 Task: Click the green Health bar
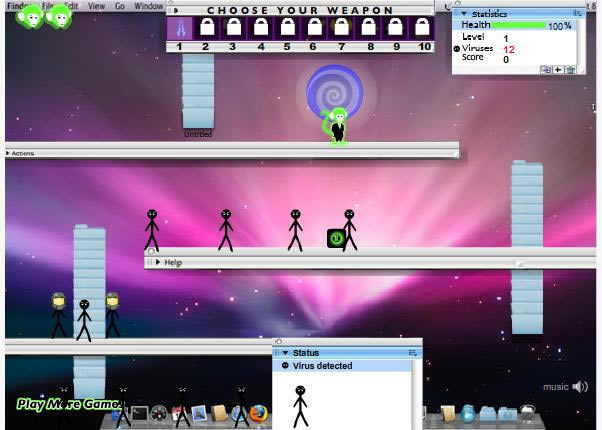[519, 25]
